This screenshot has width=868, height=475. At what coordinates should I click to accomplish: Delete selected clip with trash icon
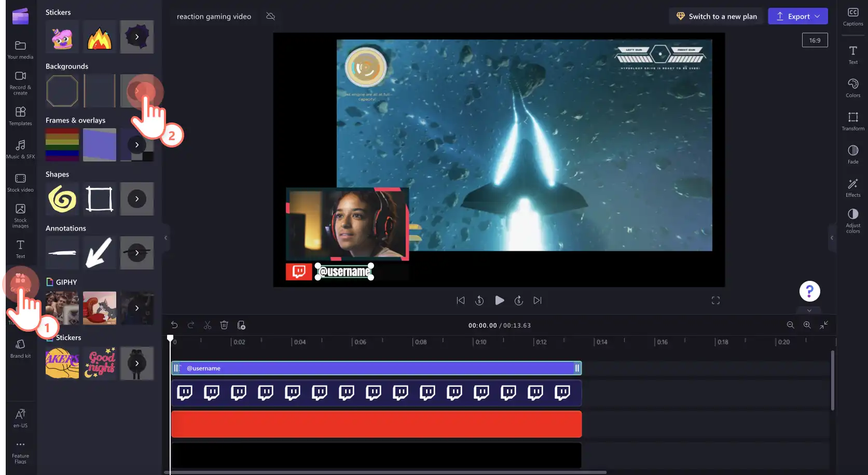tap(224, 325)
